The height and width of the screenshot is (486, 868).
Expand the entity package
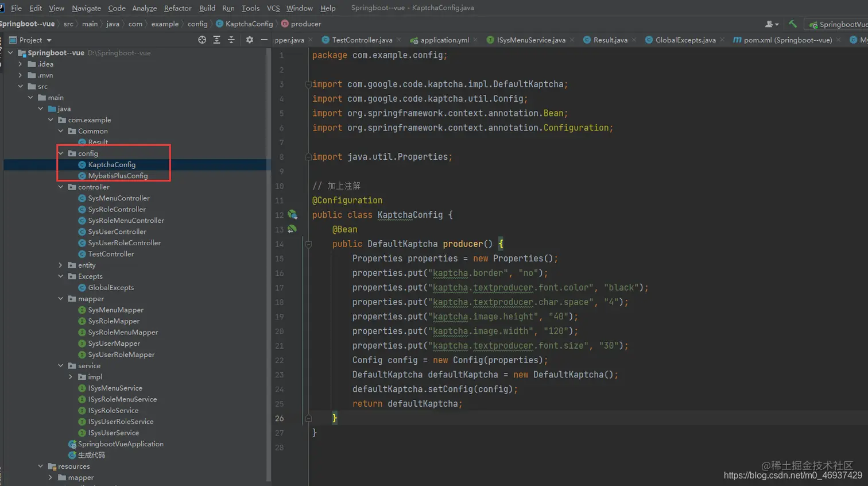coord(61,265)
